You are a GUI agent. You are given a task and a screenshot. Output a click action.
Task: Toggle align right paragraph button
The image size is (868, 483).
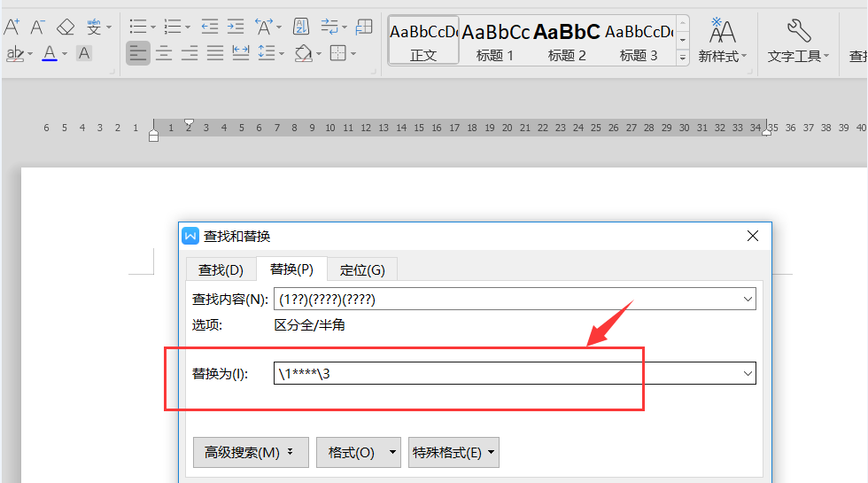coord(190,54)
